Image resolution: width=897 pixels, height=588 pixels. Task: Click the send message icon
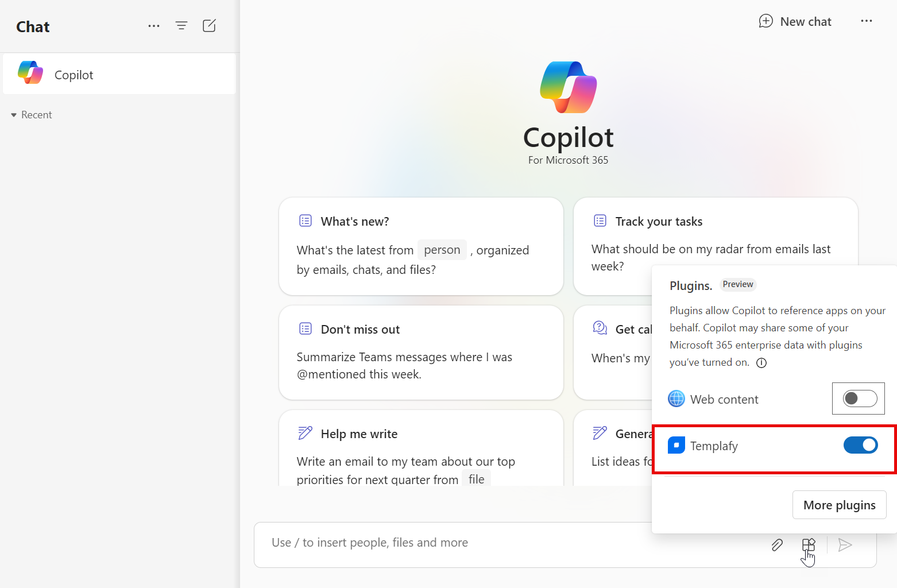click(845, 544)
